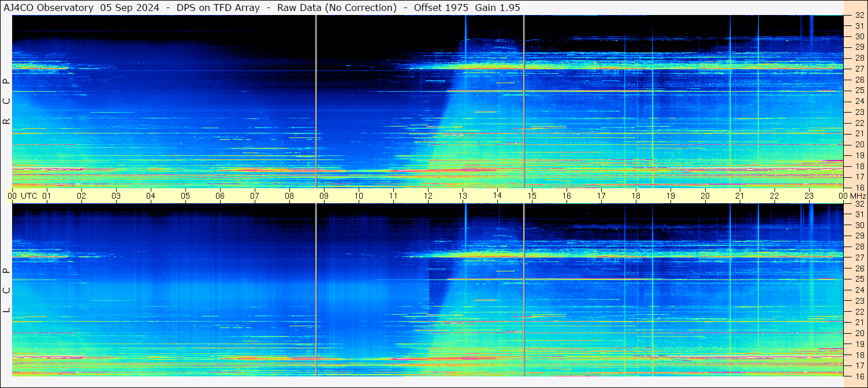
Task: Click the "L C P" label of lower spectrogram
Action: [6, 290]
